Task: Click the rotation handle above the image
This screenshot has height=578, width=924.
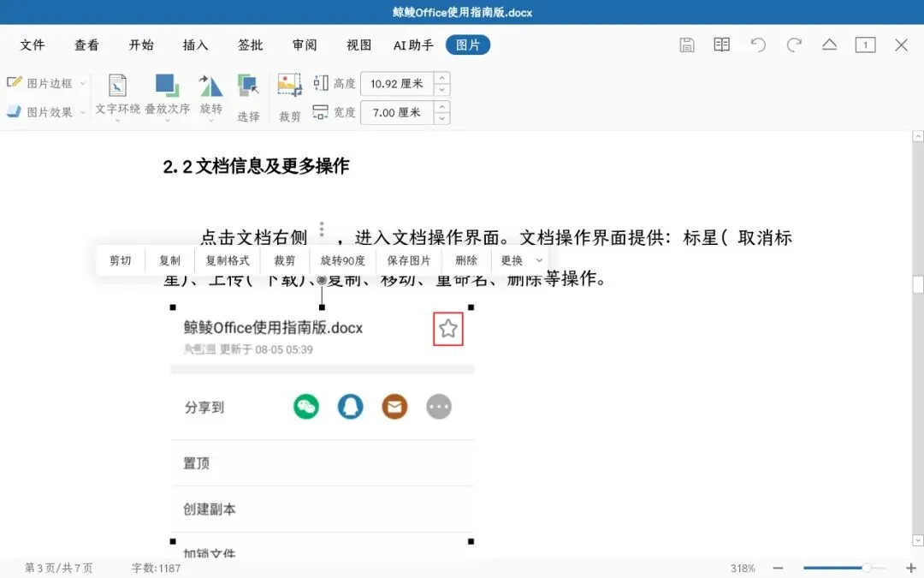Action: (322, 280)
